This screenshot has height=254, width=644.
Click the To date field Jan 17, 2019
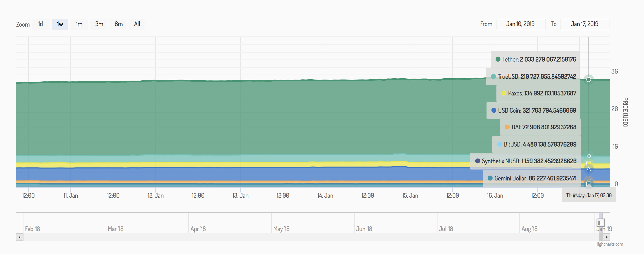click(x=585, y=24)
